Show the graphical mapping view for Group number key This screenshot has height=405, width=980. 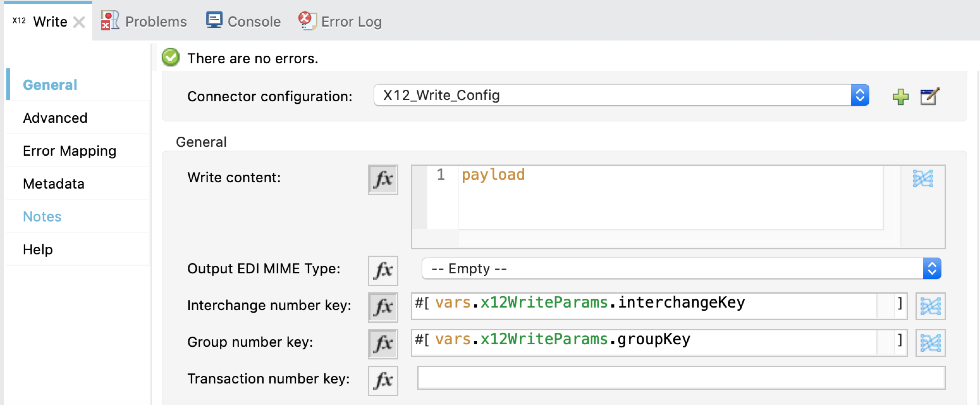pyautogui.click(x=930, y=343)
